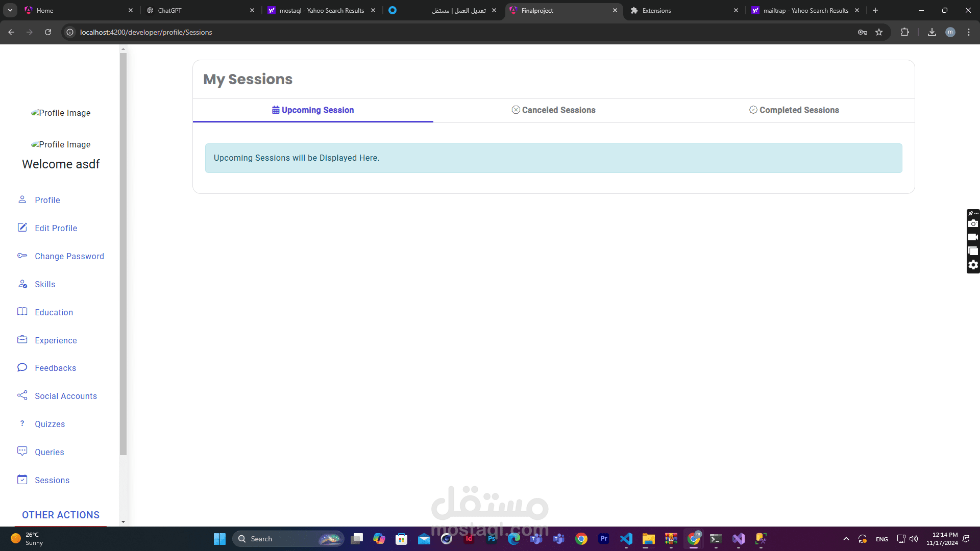
Task: Open the Quizzes sidebar link
Action: pos(50,424)
